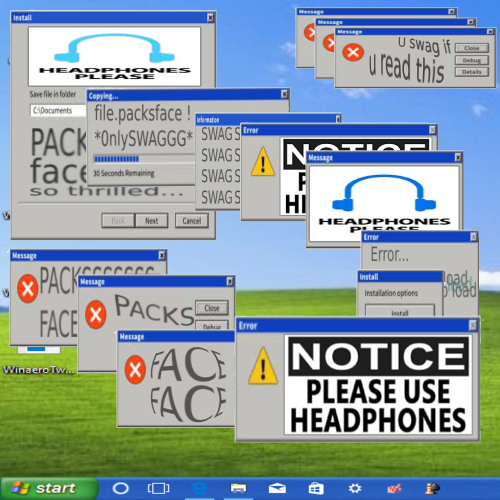Click the red error icon in the PACKSSSS Message dialog
This screenshot has width=500, height=500.
click(27, 289)
